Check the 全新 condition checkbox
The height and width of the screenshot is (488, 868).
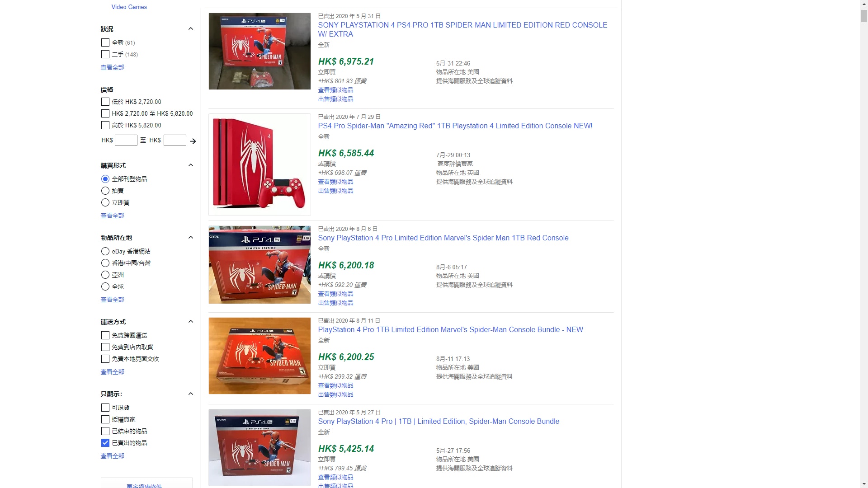[105, 42]
